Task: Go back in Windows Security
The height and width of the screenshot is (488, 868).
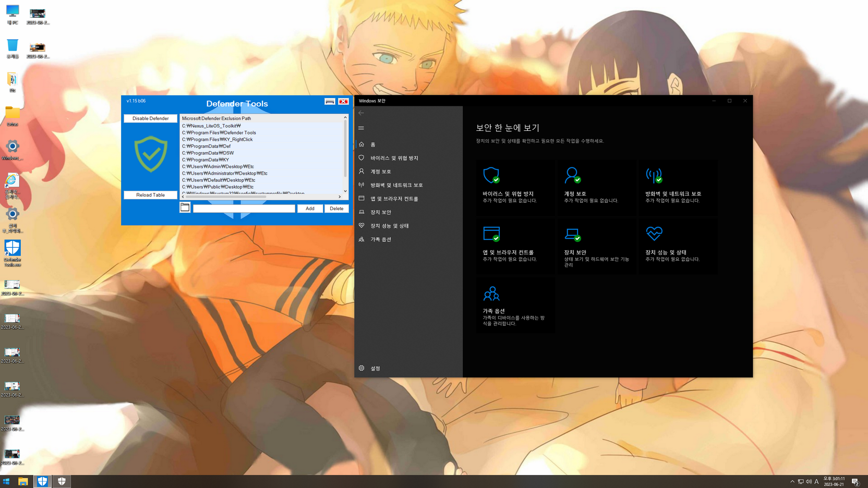Action: 361,113
